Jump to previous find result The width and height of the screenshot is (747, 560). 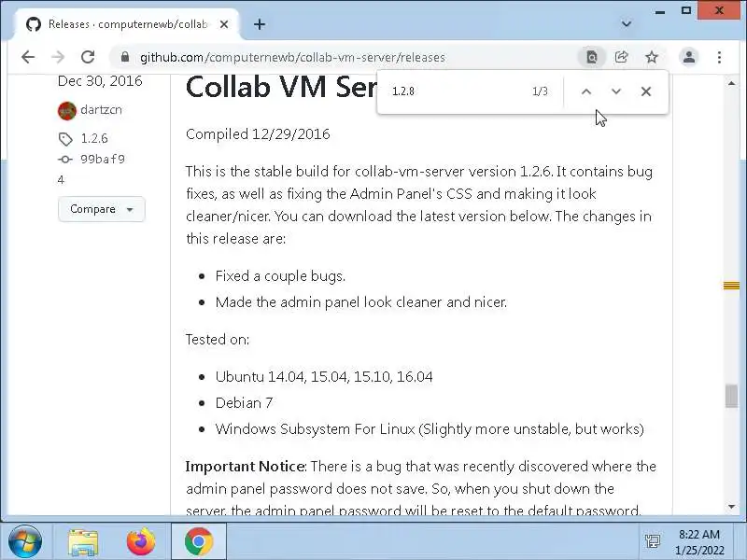[x=586, y=91]
